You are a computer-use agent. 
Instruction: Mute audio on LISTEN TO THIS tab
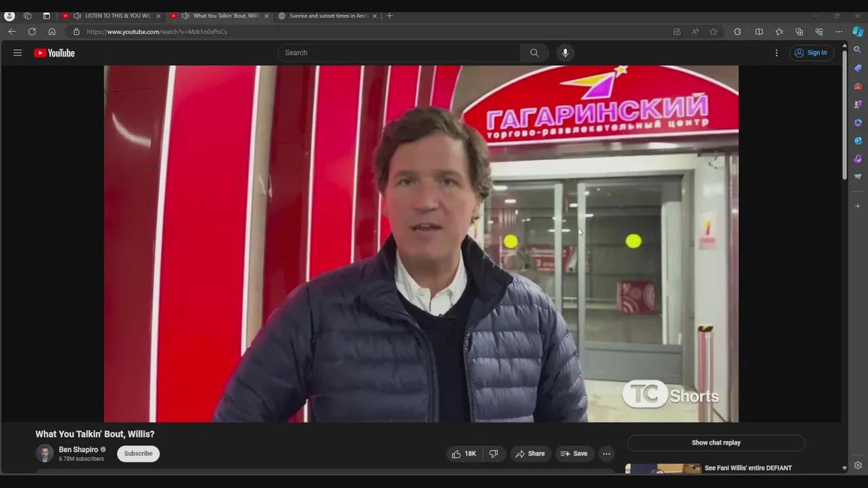77,16
